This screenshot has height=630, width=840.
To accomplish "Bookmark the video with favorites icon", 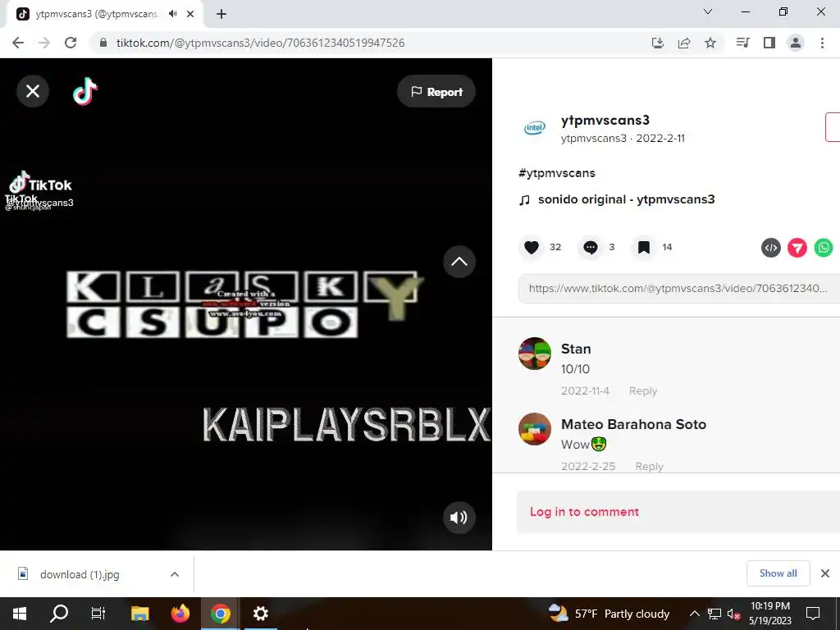I will tap(644, 247).
